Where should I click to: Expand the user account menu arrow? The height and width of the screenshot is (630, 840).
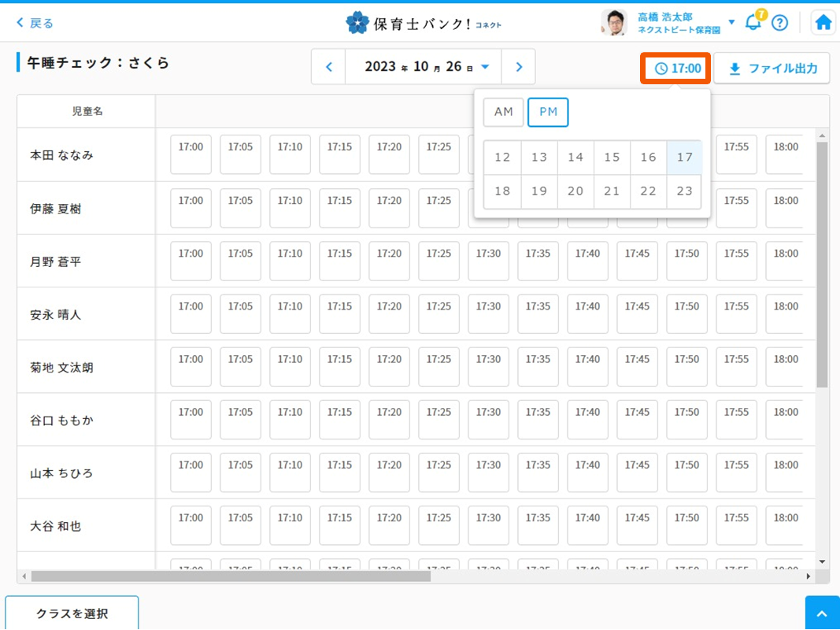[731, 22]
